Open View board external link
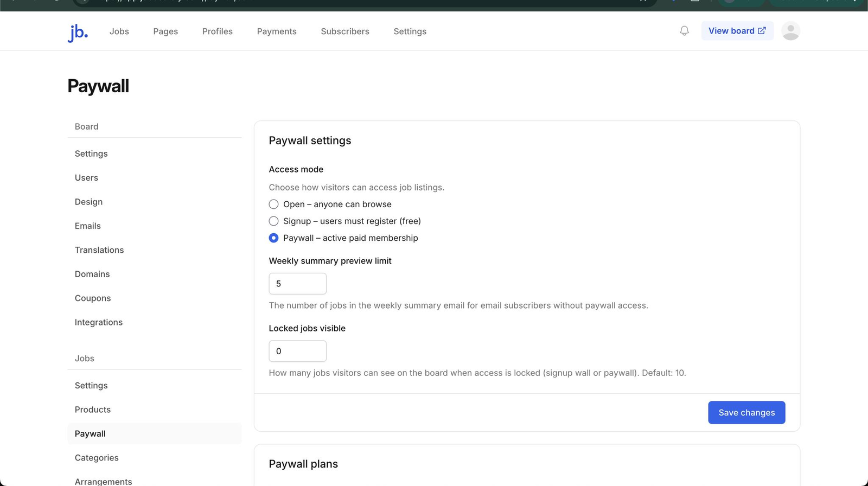Image resolution: width=868 pixels, height=486 pixels. 737,31
